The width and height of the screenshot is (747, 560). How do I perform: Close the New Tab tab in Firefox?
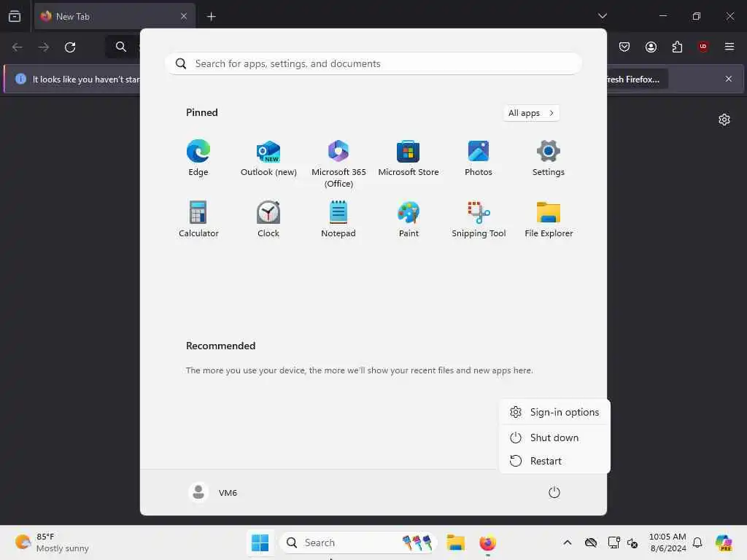[x=184, y=17]
